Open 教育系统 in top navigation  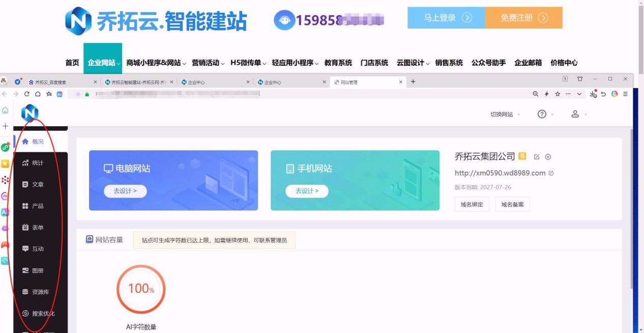point(338,63)
